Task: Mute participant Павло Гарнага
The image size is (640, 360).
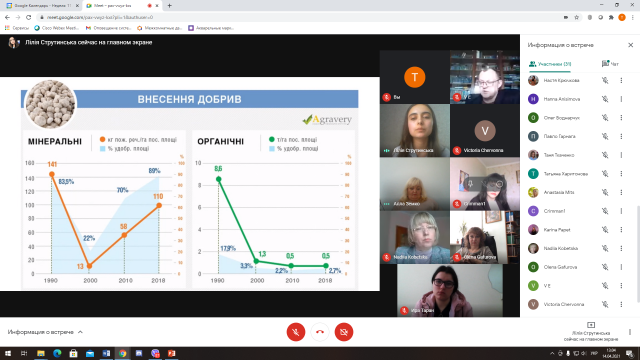Action: tap(605, 136)
